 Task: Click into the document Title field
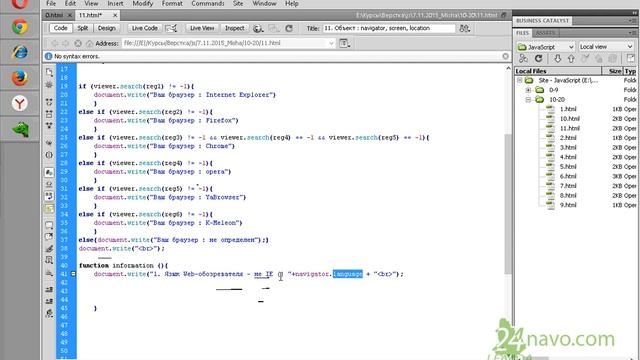pyautogui.click(x=389, y=28)
